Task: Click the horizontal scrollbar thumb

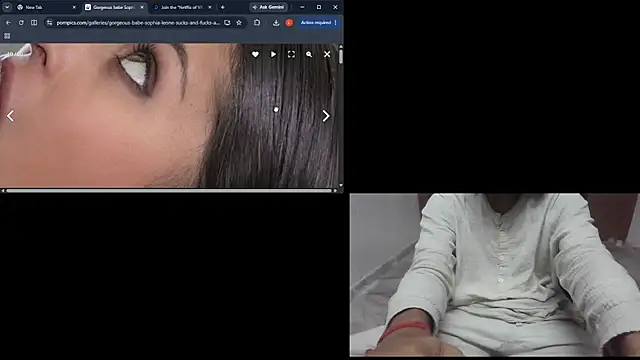Action: click(x=169, y=190)
